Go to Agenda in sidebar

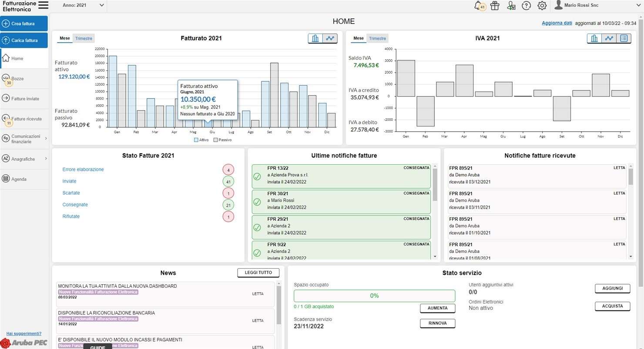[19, 179]
